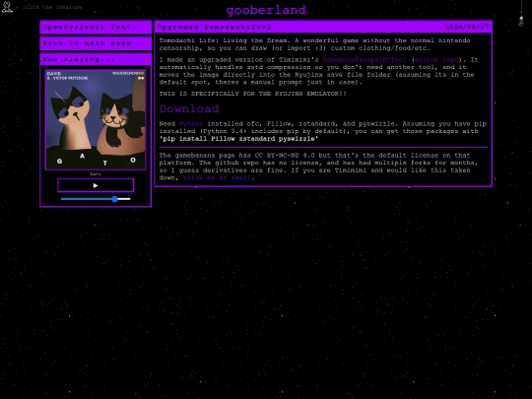Viewport: 532px width, 399px height.
Task: Click the 'throw me an email' link
Action: 217,177
